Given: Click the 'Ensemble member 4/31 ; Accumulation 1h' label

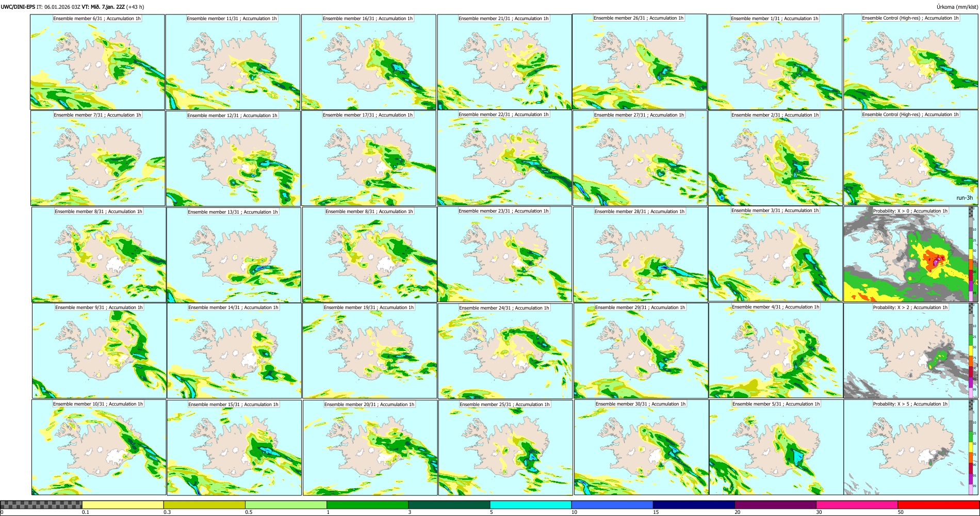Looking at the screenshot, I should (x=776, y=307).
